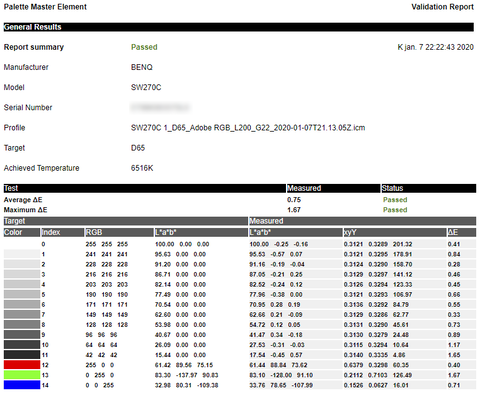Click the darkest gray swatch in row 11

[x=22, y=355]
